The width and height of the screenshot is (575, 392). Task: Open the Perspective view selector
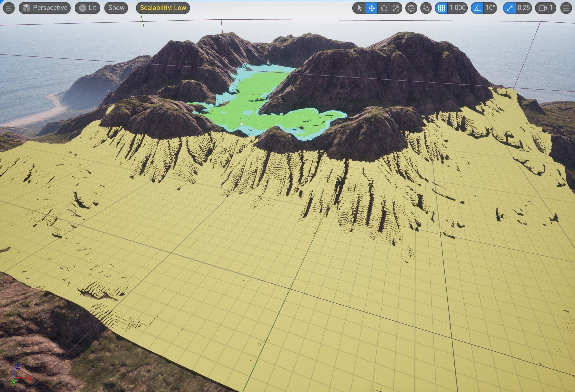click(45, 8)
